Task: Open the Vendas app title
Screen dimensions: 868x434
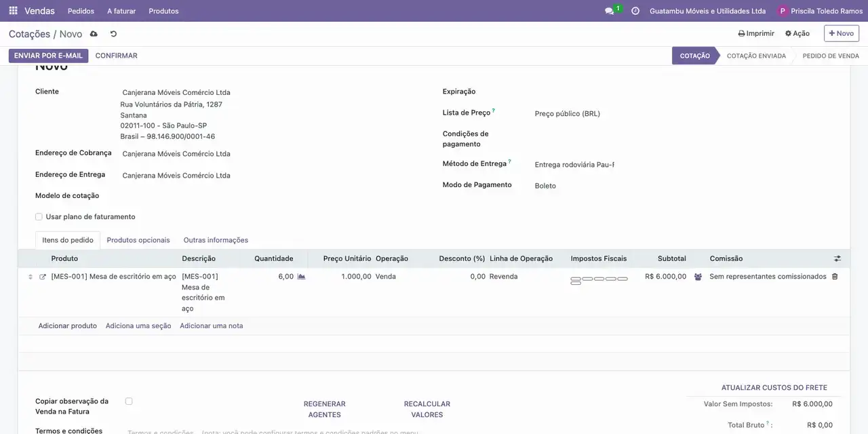Action: [x=40, y=11]
